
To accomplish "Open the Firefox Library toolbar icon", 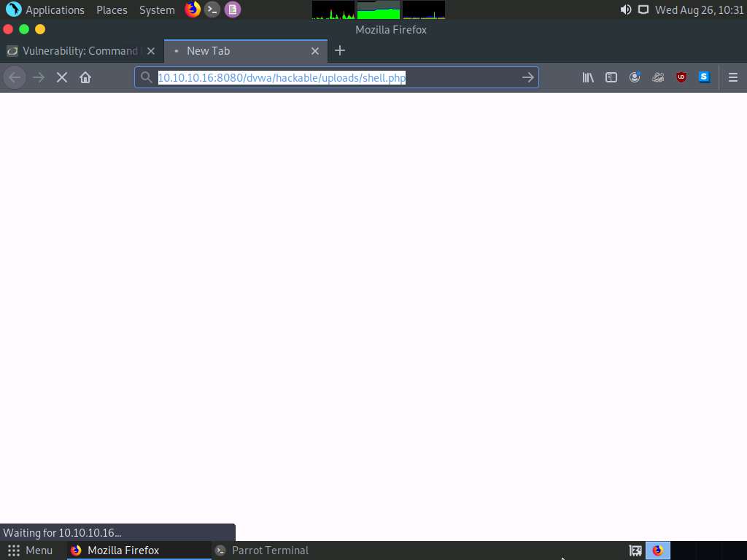I will (587, 77).
